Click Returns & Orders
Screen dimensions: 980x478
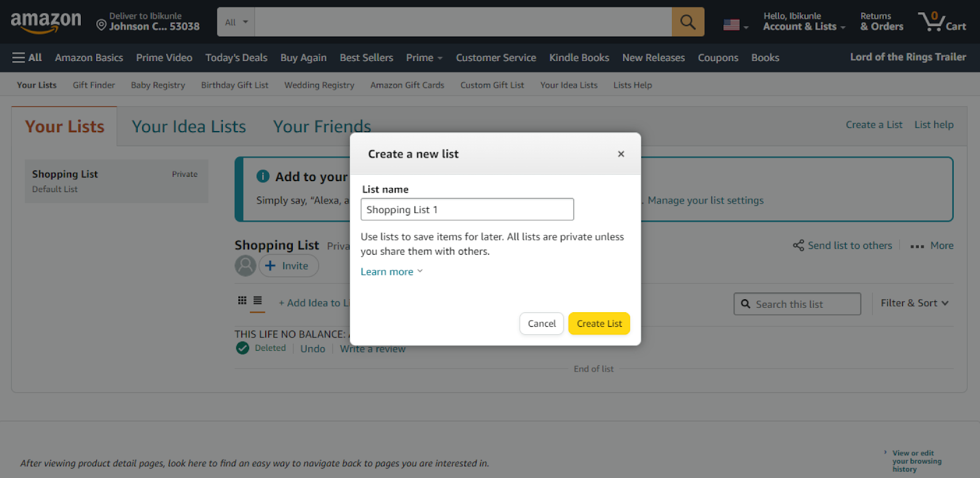point(881,22)
